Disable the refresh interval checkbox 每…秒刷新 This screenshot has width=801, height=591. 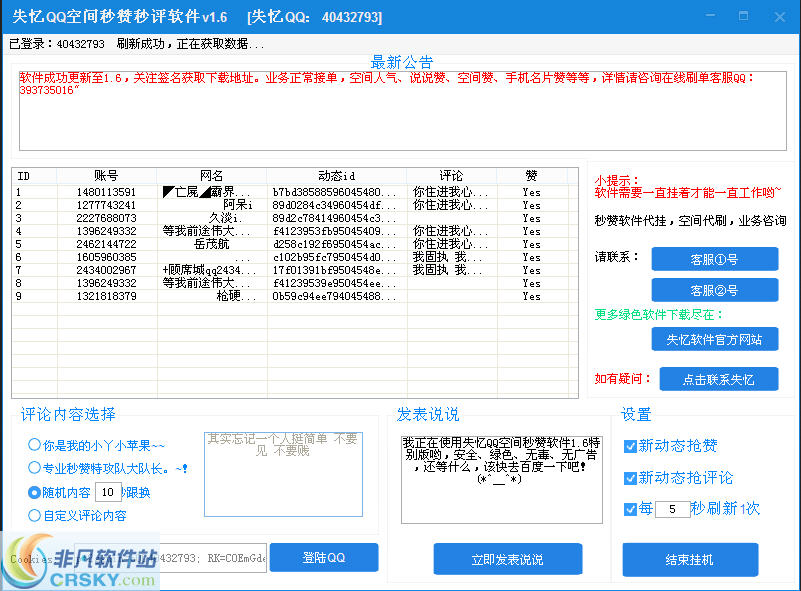tap(630, 509)
